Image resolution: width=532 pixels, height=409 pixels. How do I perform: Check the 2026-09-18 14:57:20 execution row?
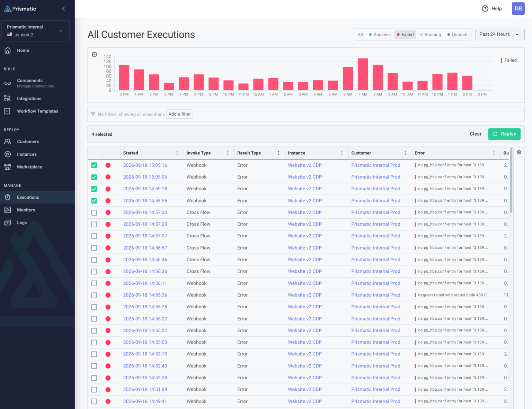tap(94, 224)
